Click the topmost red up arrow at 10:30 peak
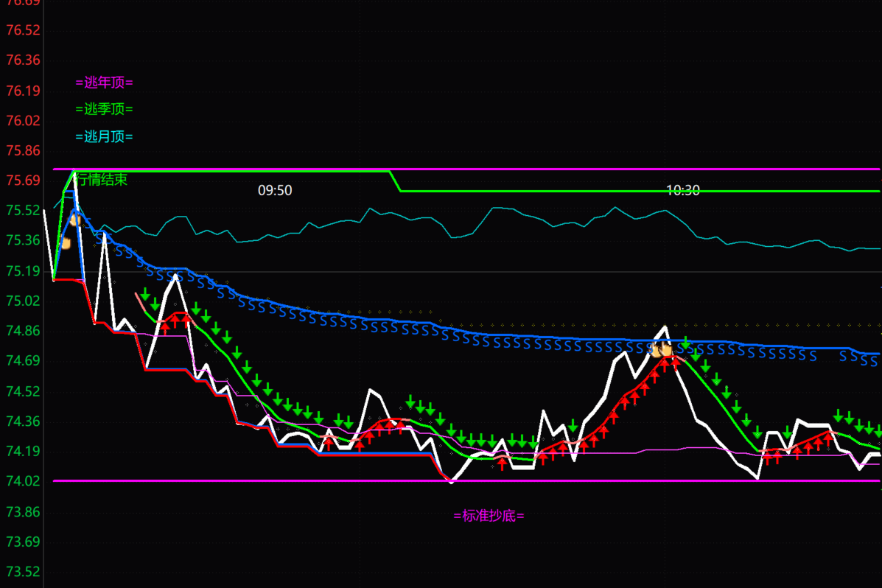Viewport: 882px width, 588px height. coord(676,363)
